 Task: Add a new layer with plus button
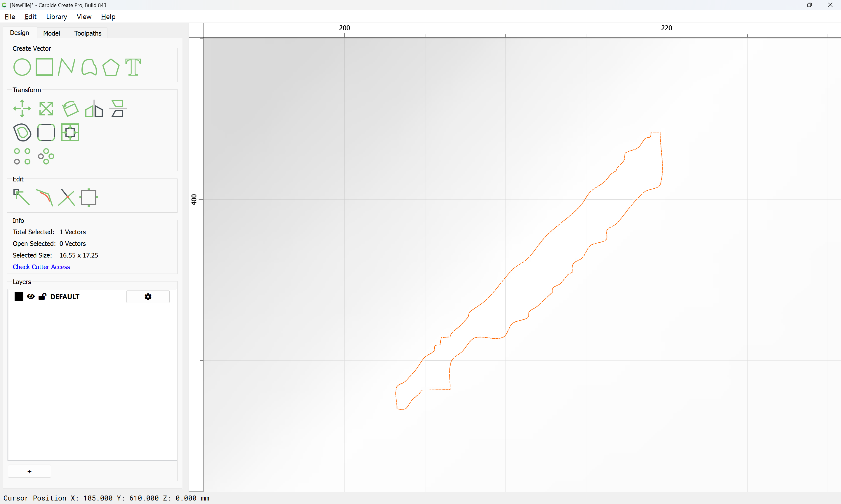tap(29, 471)
